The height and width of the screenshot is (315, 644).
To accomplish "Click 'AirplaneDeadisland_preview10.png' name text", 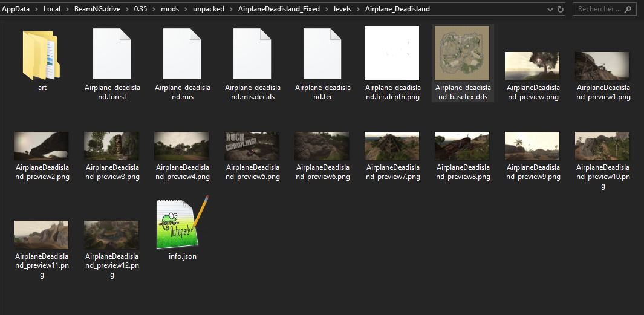I will coord(603,177).
